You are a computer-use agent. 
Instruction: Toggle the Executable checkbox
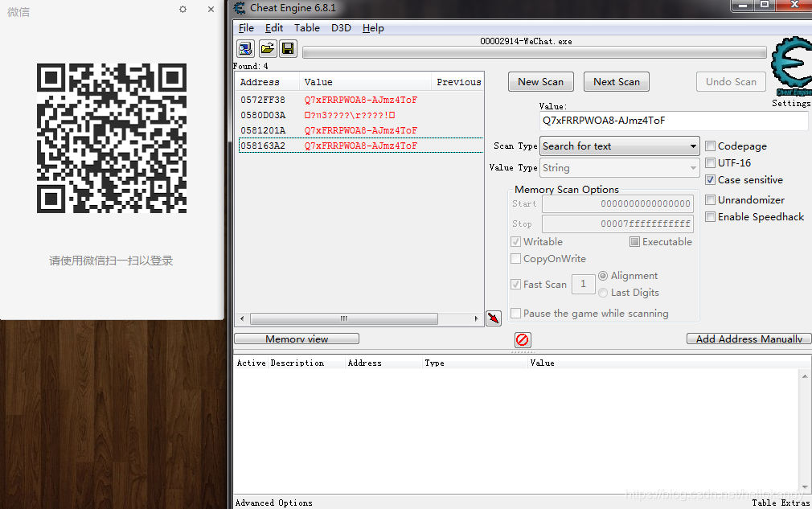click(635, 242)
